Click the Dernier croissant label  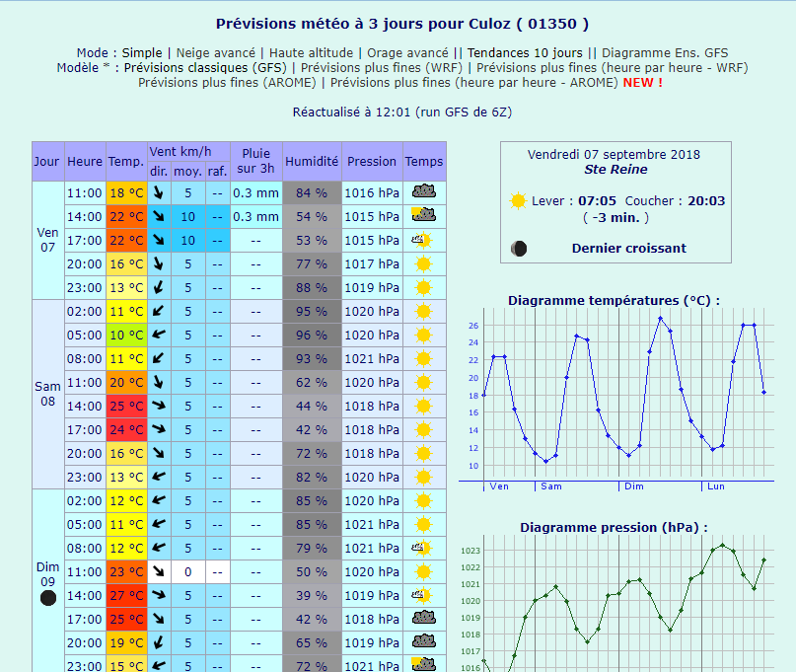point(629,249)
